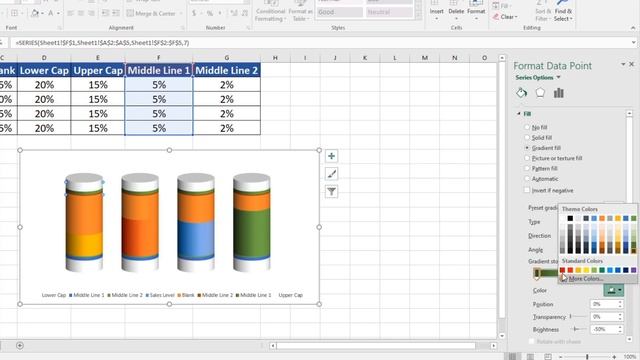The height and width of the screenshot is (360, 640).
Task: Click the formula bar SERIES formula
Action: click(102, 42)
